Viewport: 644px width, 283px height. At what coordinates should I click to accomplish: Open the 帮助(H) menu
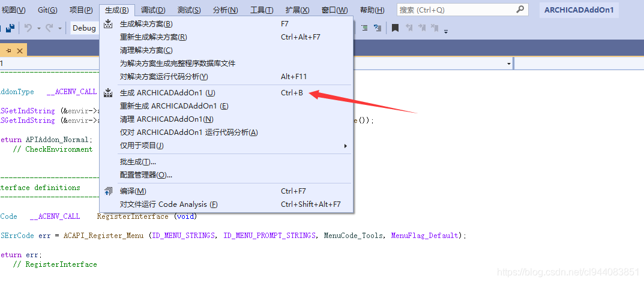pos(372,10)
